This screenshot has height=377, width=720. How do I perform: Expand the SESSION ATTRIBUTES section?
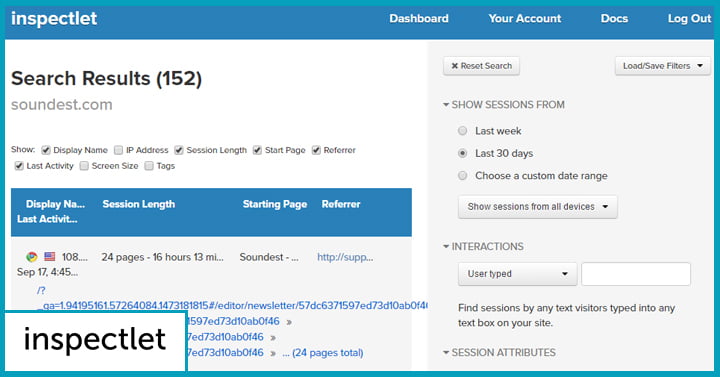pos(499,353)
